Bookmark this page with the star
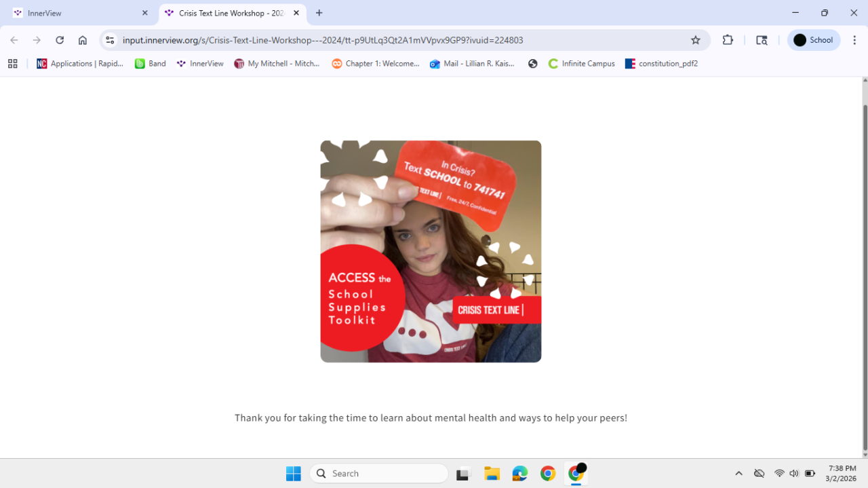This screenshot has height=488, width=868. click(x=696, y=40)
